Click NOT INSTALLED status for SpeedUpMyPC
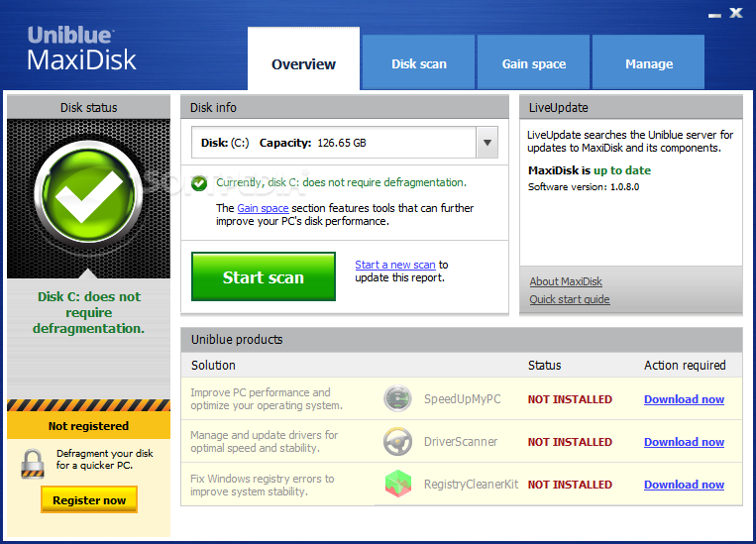 (x=570, y=399)
